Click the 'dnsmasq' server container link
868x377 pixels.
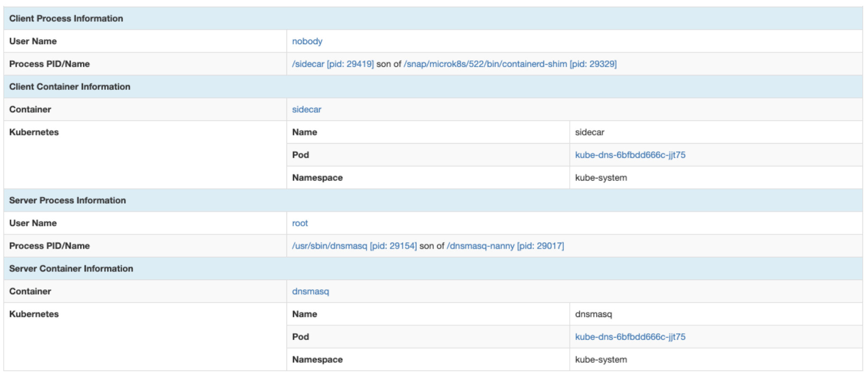[x=310, y=291]
